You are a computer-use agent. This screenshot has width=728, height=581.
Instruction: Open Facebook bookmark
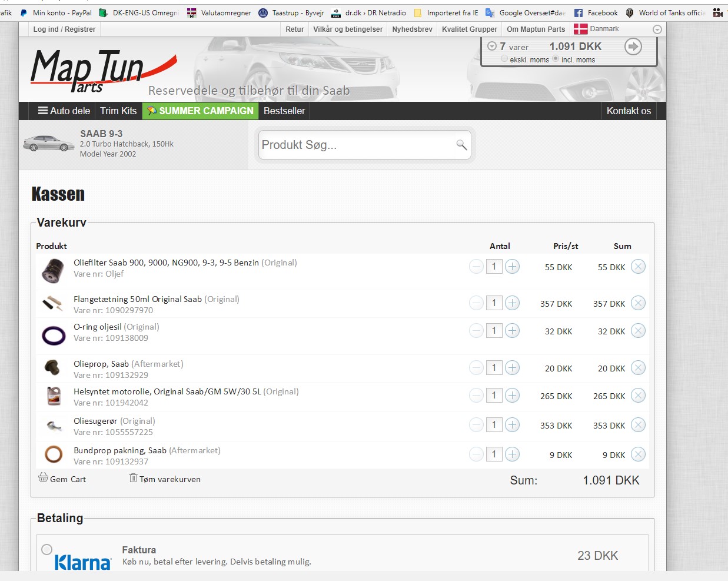(596, 12)
